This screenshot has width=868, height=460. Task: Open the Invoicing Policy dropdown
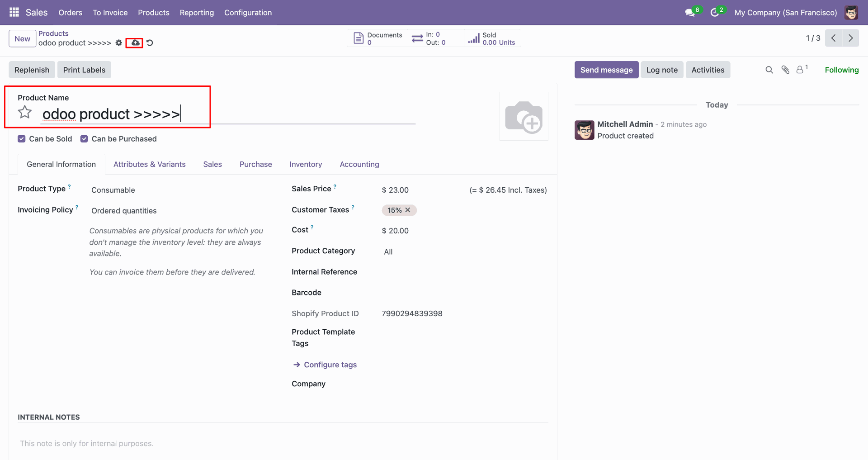click(x=181, y=211)
